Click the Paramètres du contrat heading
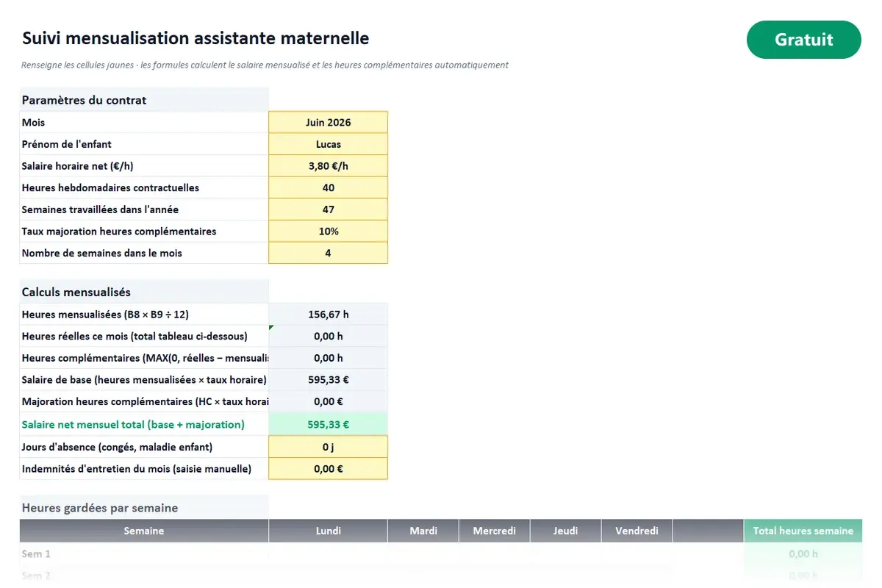Image resolution: width=882 pixels, height=588 pixels. coord(84,100)
